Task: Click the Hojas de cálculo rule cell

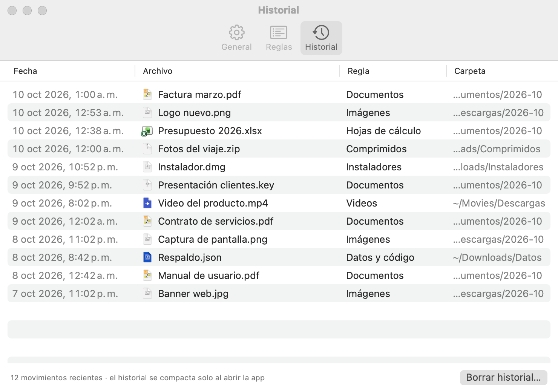Action: coord(383,131)
